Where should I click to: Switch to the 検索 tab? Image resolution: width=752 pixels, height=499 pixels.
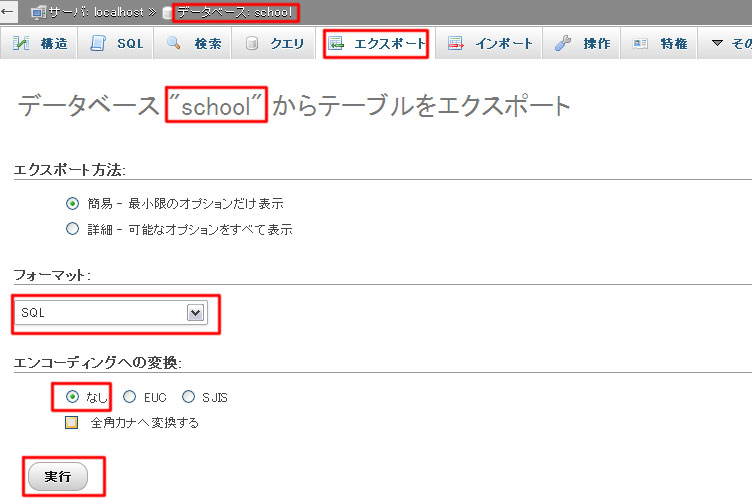coord(192,43)
